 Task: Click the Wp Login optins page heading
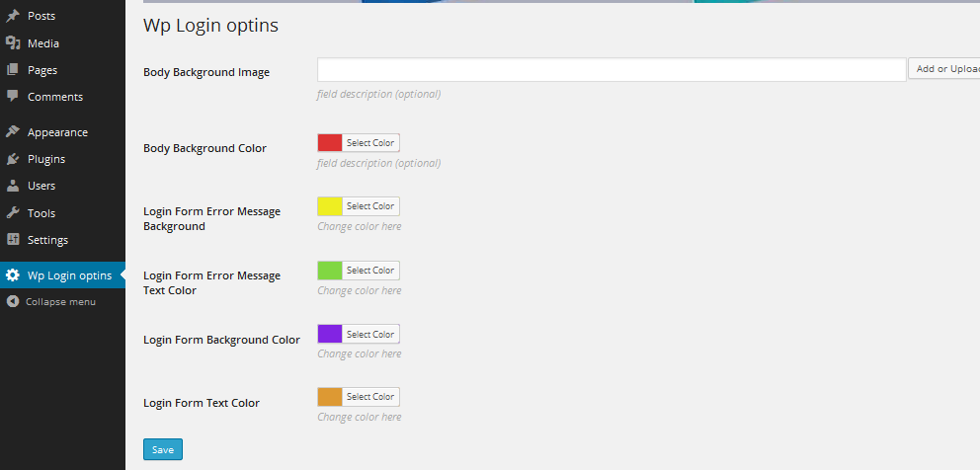[210, 26]
